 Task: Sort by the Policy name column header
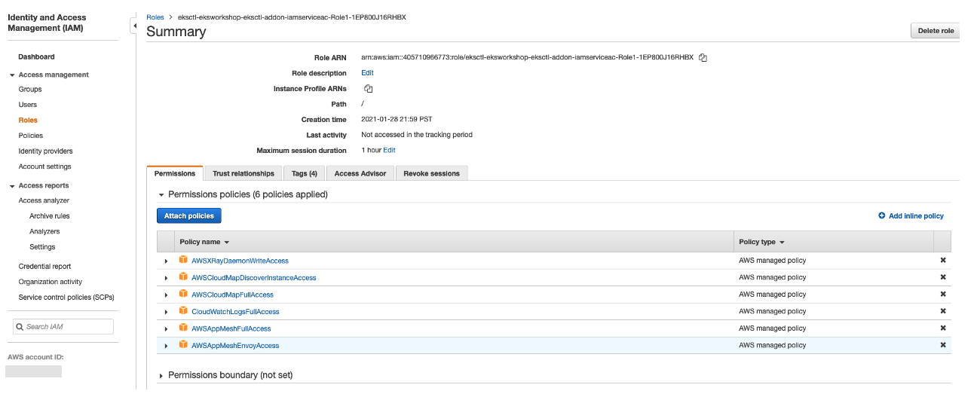[204, 242]
